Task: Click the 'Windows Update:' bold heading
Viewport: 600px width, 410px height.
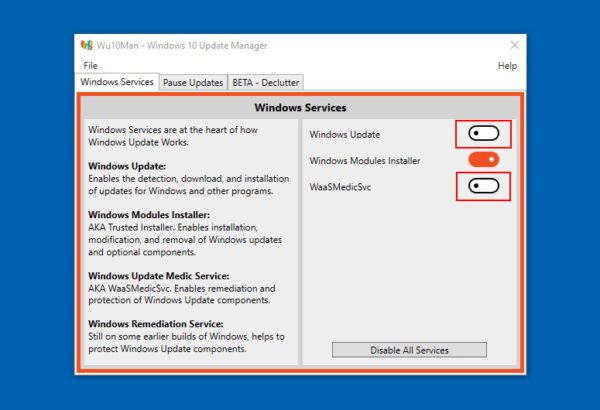Action: tap(127, 166)
